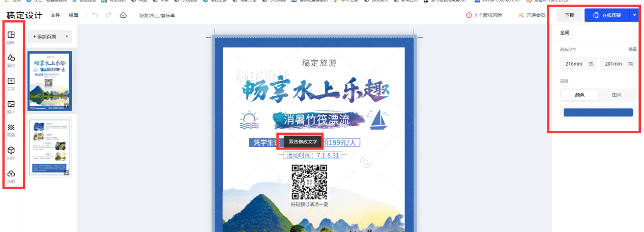The height and width of the screenshot is (232, 644).
Task: Click the 开通会员 membership link
Action: point(531,15)
